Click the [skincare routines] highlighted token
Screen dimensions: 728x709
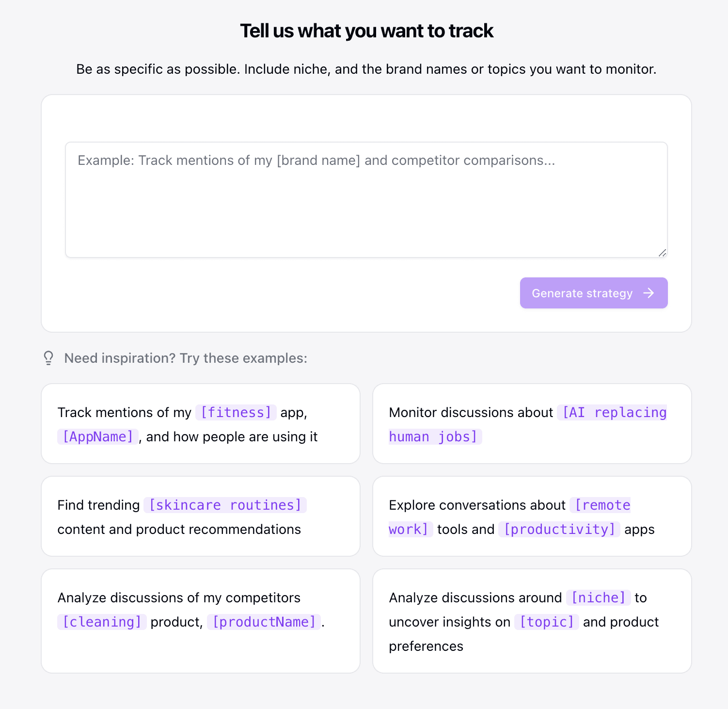click(x=225, y=505)
